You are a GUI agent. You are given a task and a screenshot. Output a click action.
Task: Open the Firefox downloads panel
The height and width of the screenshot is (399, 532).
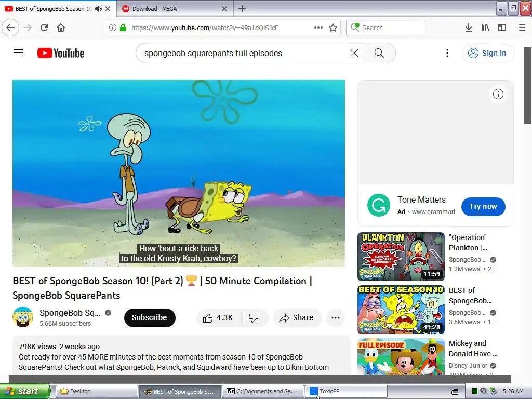pos(469,28)
